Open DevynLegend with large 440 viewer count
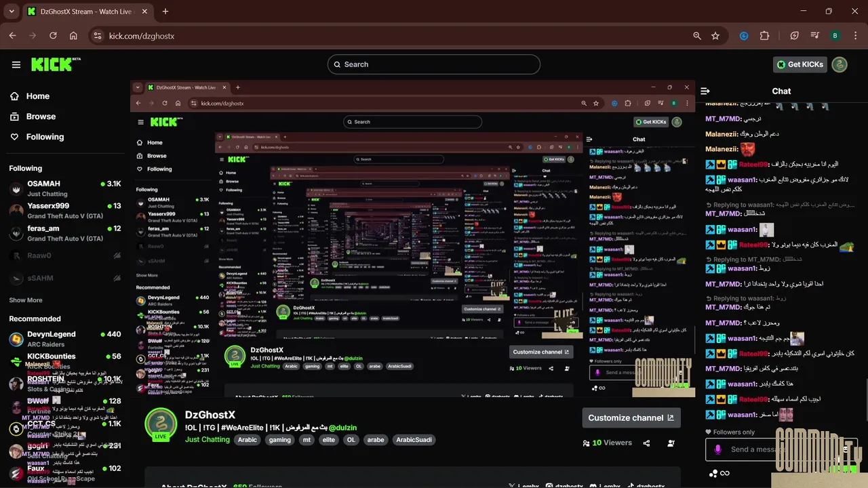Image resolution: width=868 pixels, height=488 pixels. [65, 339]
